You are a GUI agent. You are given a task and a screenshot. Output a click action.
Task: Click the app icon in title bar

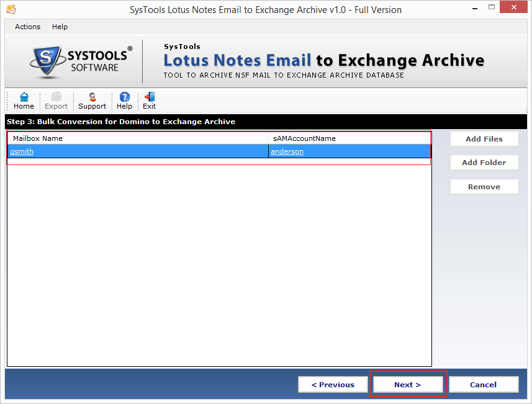coord(11,9)
